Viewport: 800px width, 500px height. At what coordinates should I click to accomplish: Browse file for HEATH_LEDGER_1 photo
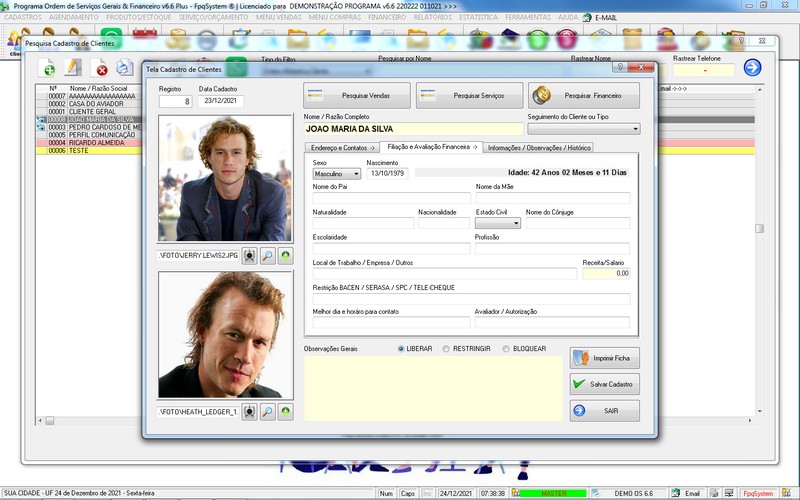click(267, 412)
